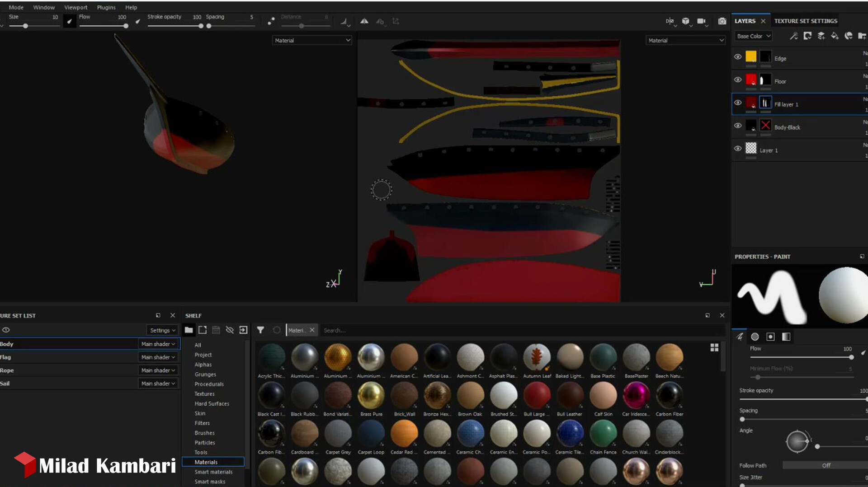Screen dimensions: 868x487
Task: Expand the Main shader dropdown for Body
Action: (157, 344)
